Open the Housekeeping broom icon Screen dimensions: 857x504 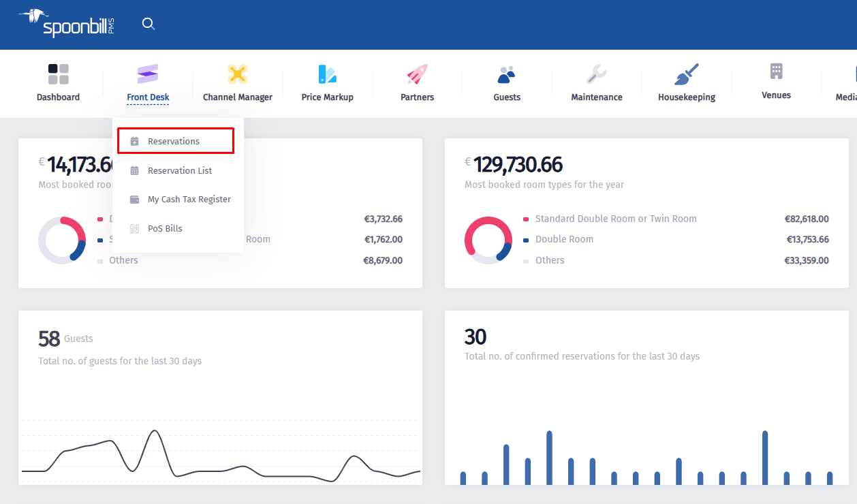(x=687, y=74)
